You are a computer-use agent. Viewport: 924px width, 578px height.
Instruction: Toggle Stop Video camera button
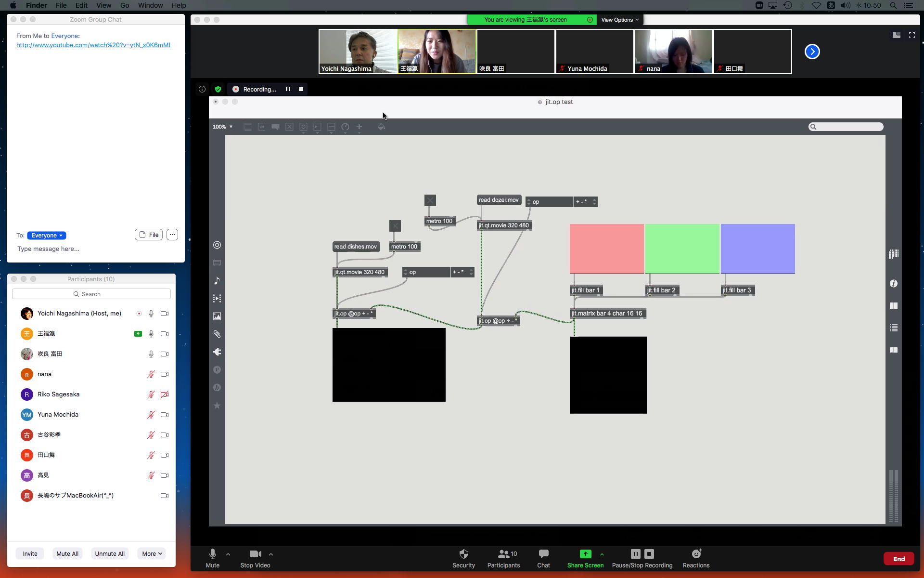tap(255, 554)
